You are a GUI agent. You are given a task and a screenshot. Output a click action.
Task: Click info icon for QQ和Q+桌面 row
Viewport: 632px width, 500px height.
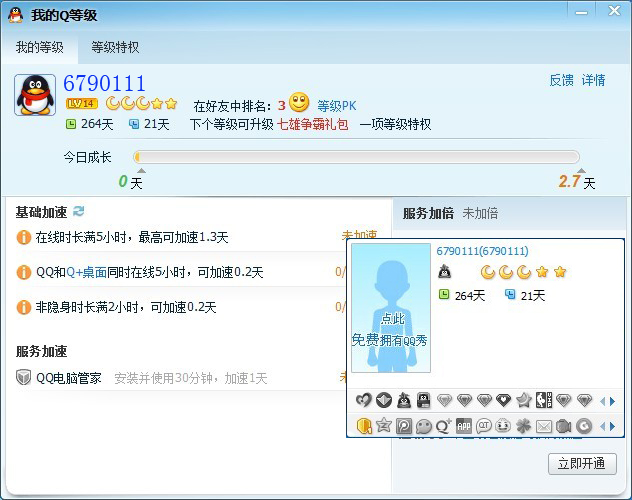23,272
